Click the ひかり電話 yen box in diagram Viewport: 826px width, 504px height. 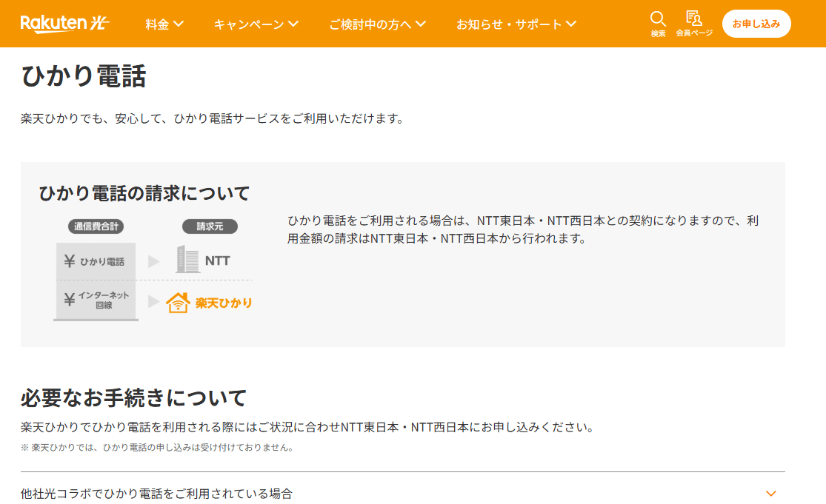click(x=96, y=261)
